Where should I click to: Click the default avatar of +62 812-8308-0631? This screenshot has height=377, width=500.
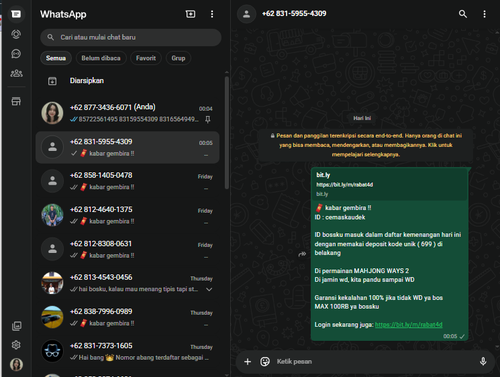coord(52,249)
